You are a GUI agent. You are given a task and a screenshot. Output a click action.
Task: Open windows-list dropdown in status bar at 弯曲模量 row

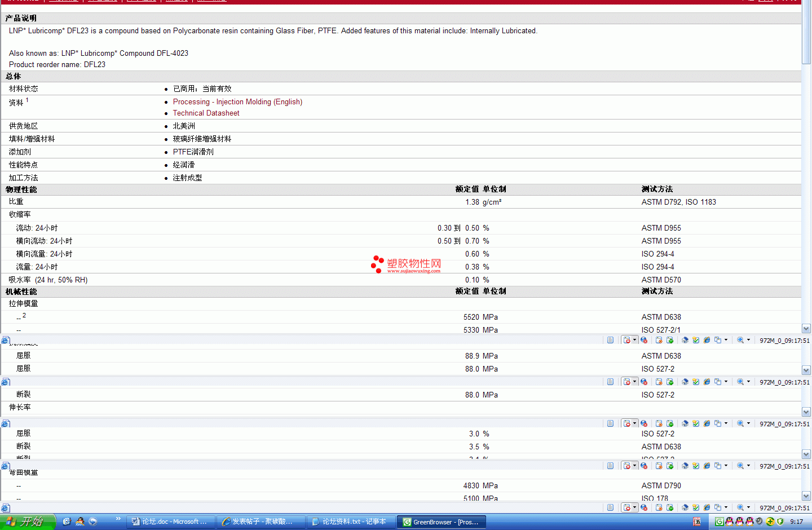coord(726,466)
